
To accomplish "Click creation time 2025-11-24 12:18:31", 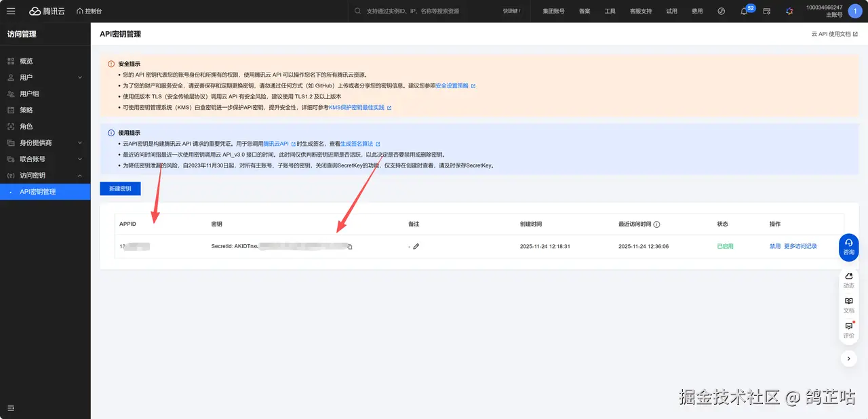I will 545,246.
